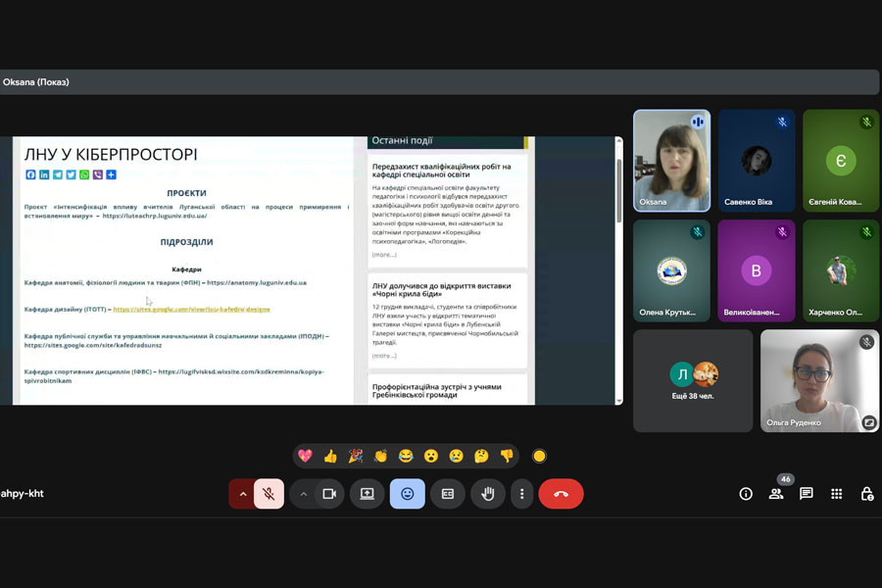Click picture-in-picture icon on Ольга Руденко tile
Image resolution: width=882 pixels, height=588 pixels.
[x=869, y=422]
